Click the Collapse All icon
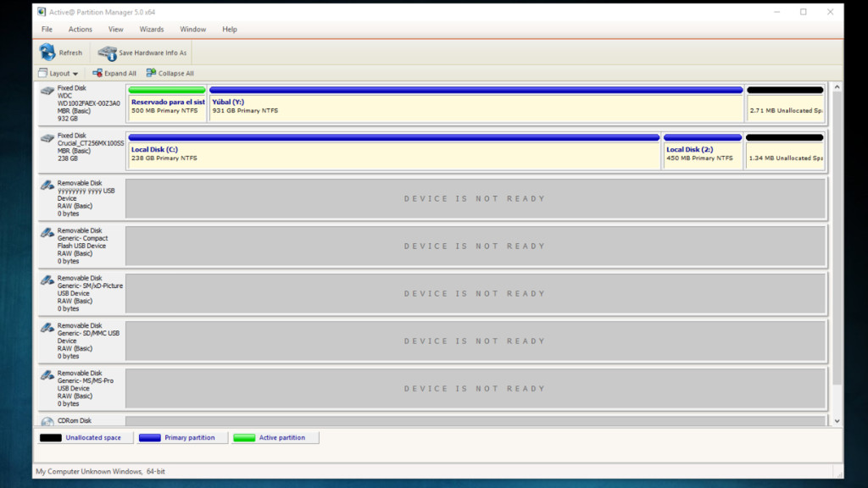 click(x=151, y=73)
